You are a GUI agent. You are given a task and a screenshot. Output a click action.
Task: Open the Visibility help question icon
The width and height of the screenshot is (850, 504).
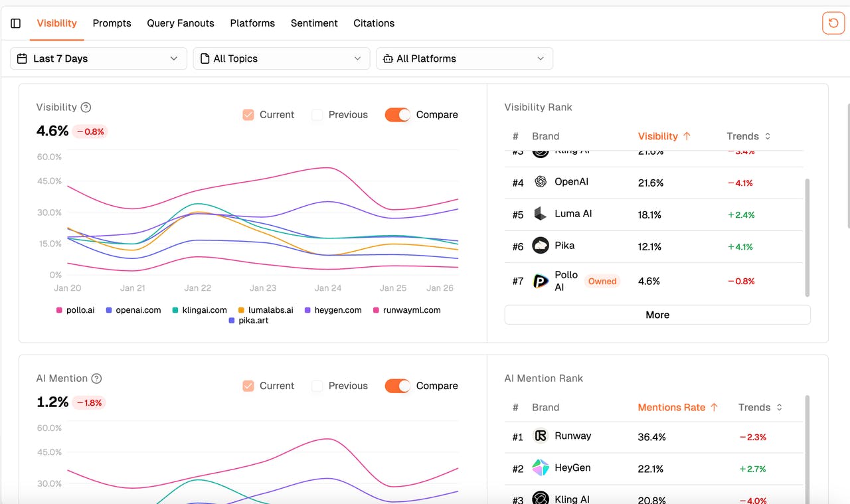86,107
